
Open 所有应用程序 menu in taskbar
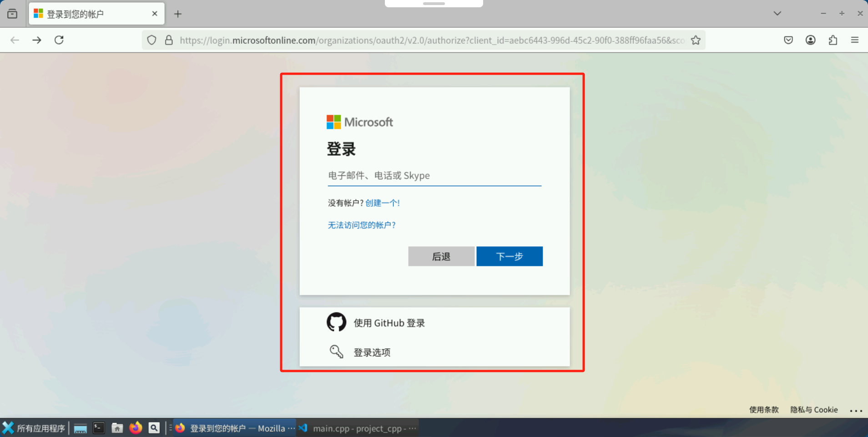[34, 428]
